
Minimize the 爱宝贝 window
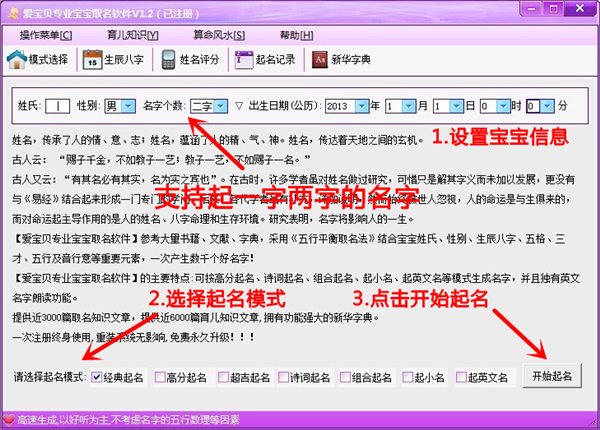[532, 9]
